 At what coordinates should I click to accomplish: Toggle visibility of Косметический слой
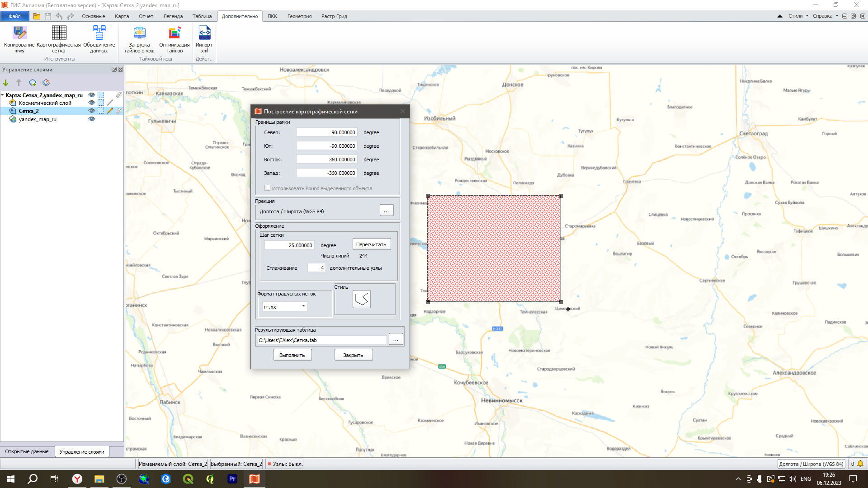coord(92,103)
